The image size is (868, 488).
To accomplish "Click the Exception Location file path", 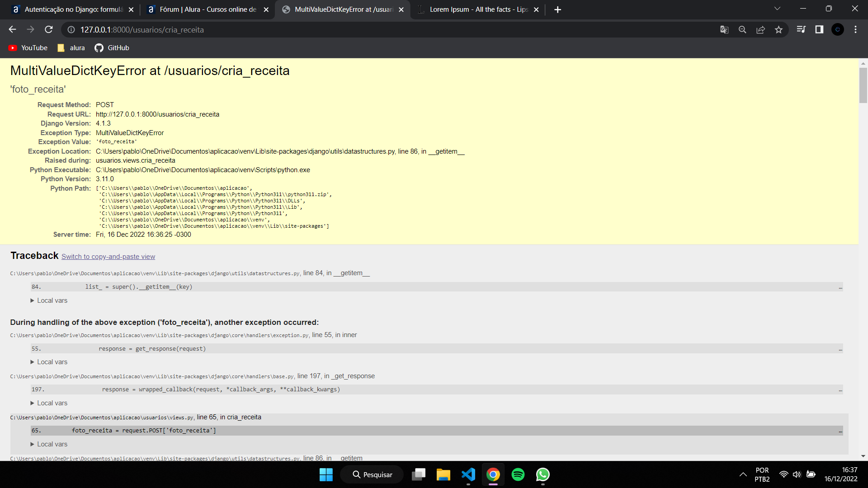I will coord(245,151).
